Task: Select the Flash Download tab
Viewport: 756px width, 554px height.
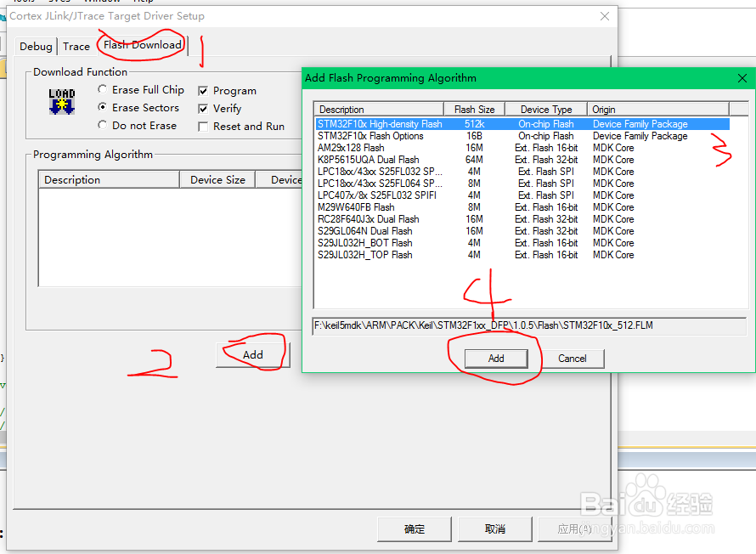Action: [x=142, y=45]
